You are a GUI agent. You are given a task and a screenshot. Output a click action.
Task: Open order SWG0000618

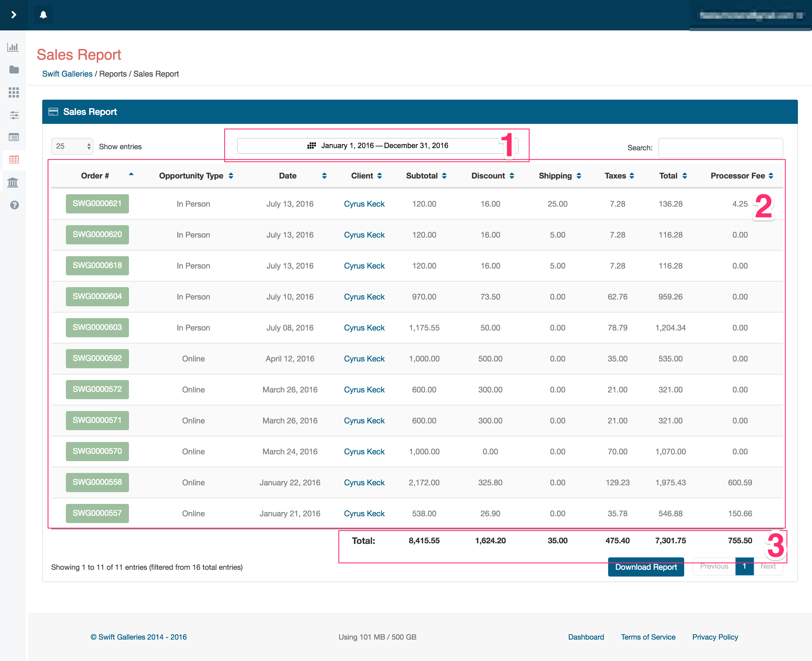click(97, 265)
